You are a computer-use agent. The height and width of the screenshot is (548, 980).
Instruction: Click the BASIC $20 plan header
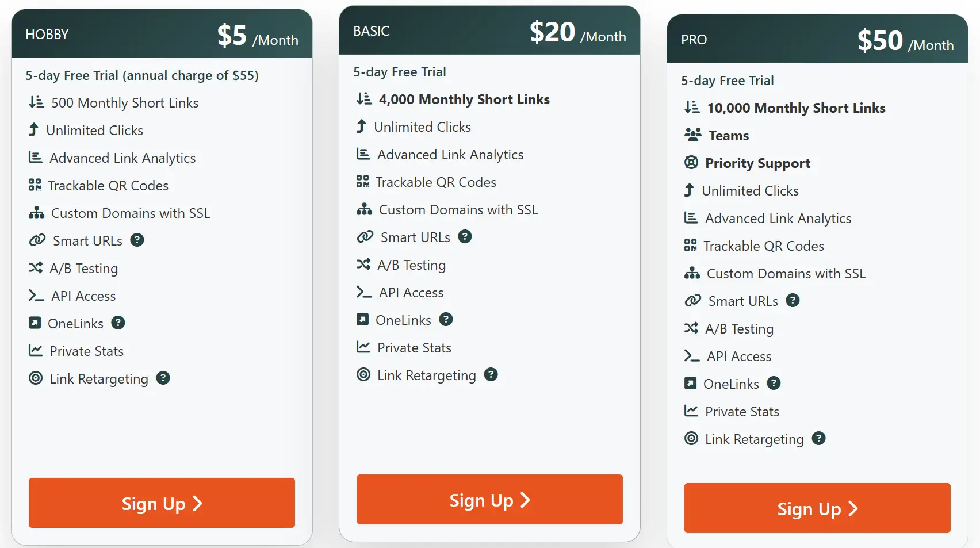[x=489, y=31]
